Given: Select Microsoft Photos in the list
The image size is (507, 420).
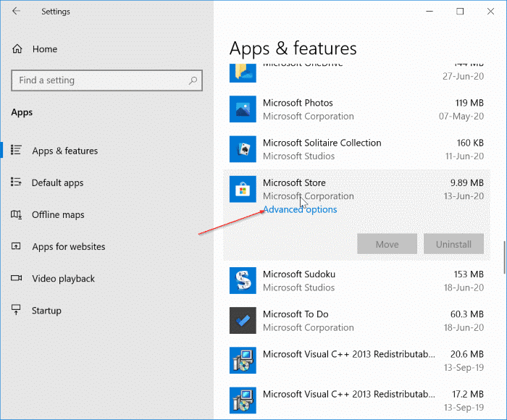Looking at the screenshot, I should point(356,109).
